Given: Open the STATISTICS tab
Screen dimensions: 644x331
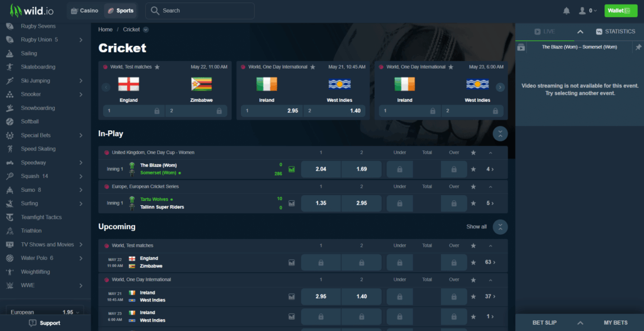Looking at the screenshot, I should point(615,31).
